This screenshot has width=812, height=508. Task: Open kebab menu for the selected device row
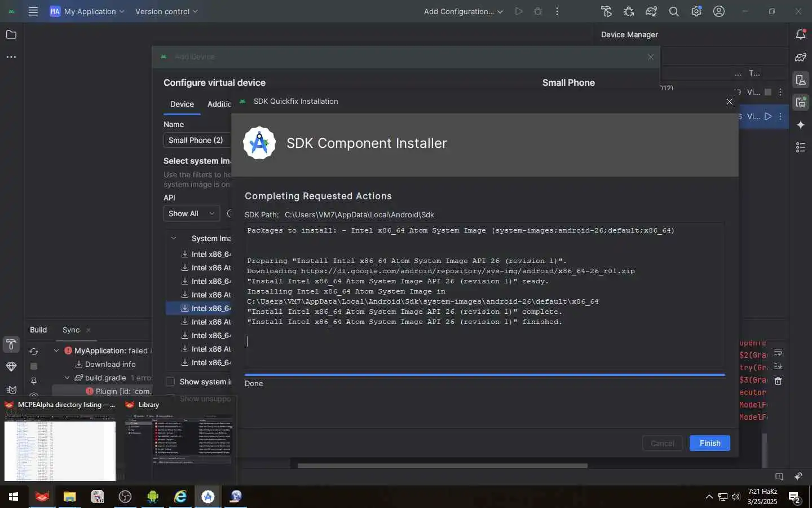point(780,116)
